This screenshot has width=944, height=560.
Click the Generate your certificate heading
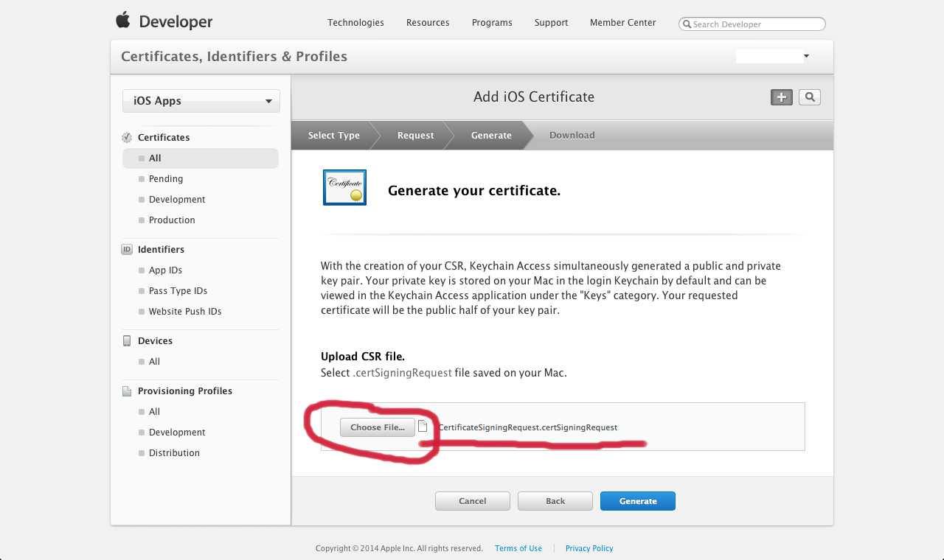tap(474, 191)
